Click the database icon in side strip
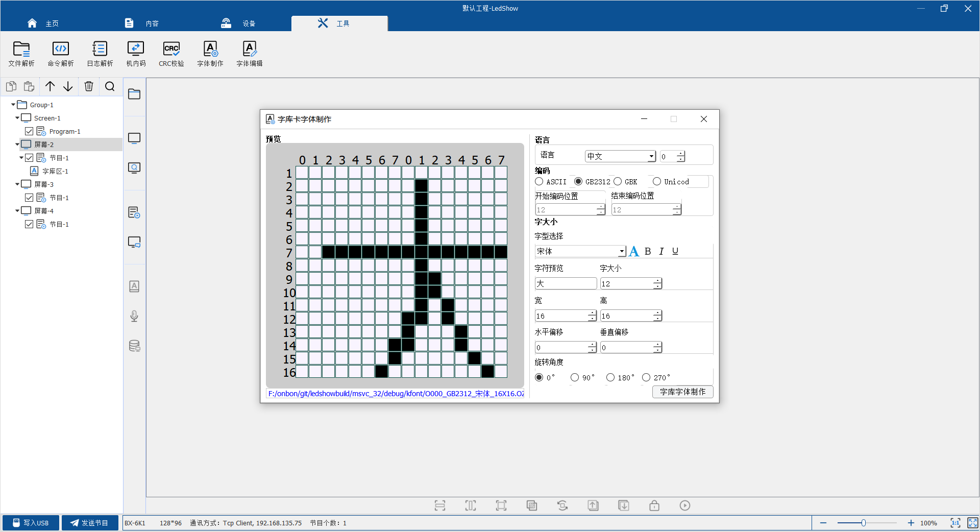 134,346
